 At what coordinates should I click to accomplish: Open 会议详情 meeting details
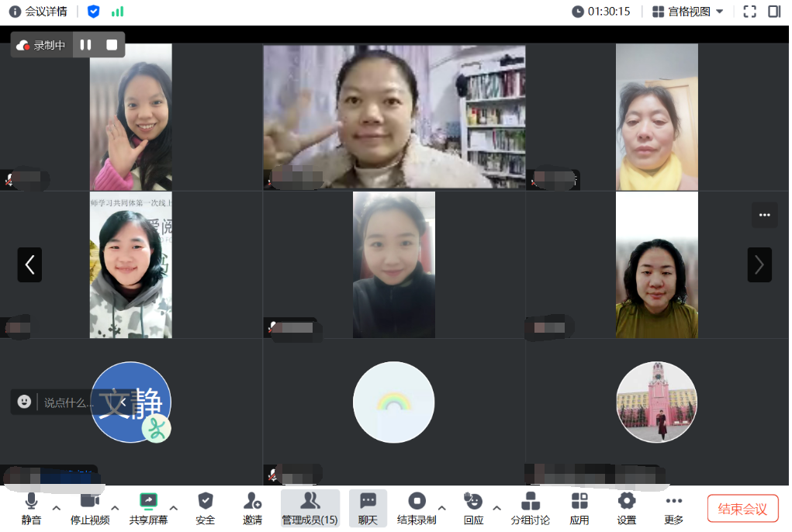click(38, 12)
